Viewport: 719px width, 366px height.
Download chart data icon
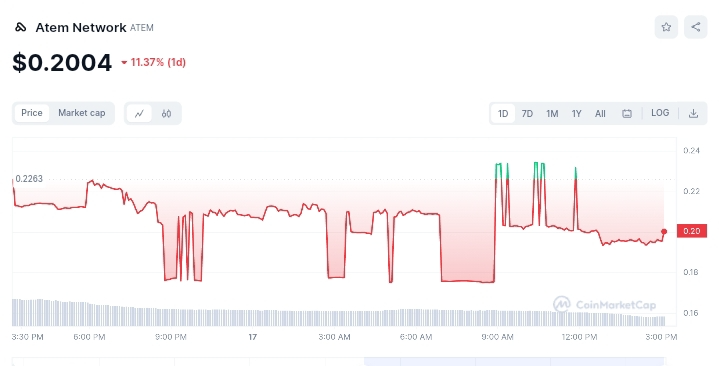click(693, 113)
